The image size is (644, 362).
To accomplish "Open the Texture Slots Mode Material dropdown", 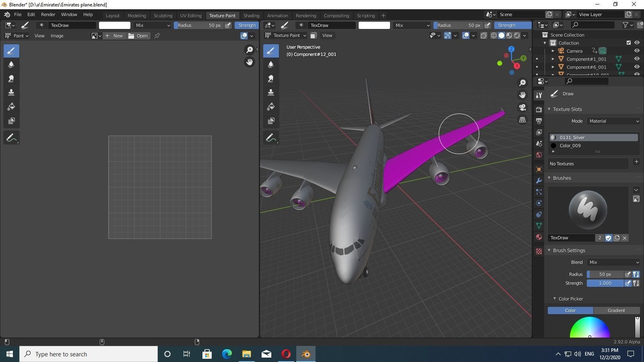I will 613,121.
